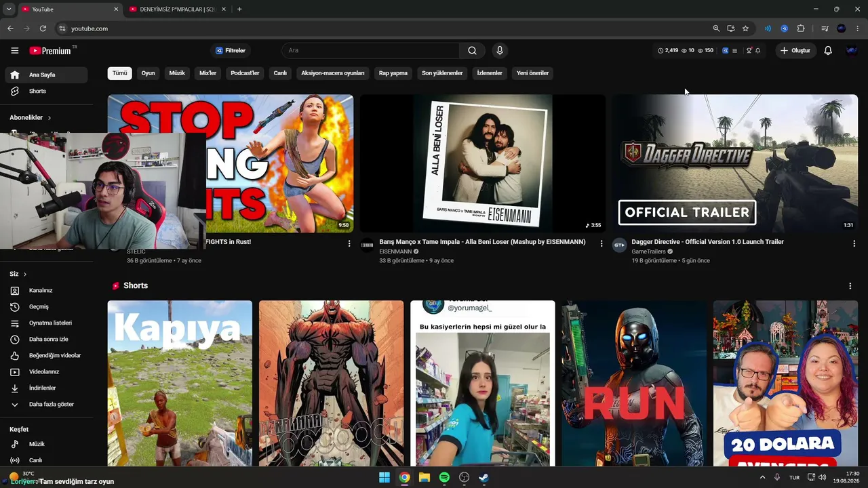Image resolution: width=868 pixels, height=488 pixels.
Task: Open the GameTrailers channel link
Action: [648, 251]
